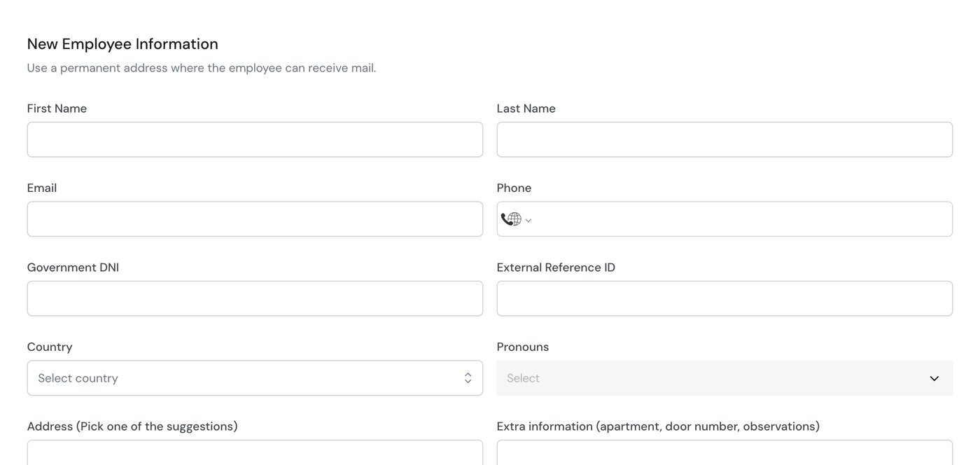Click the Email field label
Viewport: 980px width, 465px height.
(42, 188)
